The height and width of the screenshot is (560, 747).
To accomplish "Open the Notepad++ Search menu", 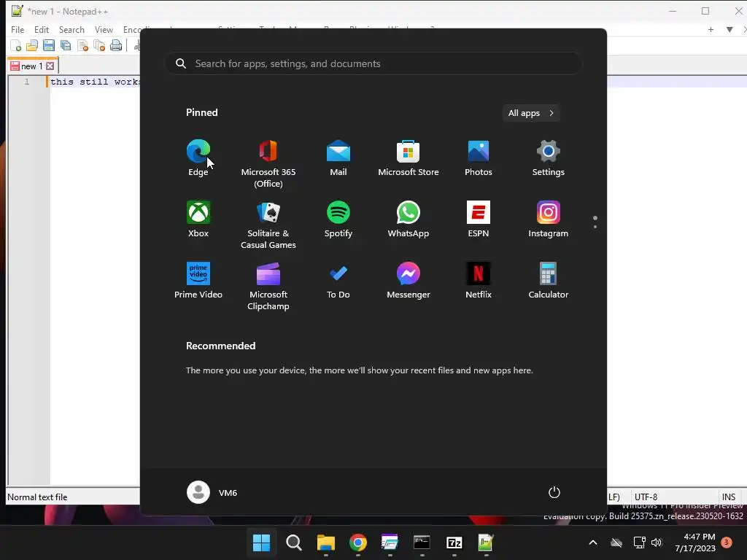I will tap(71, 29).
